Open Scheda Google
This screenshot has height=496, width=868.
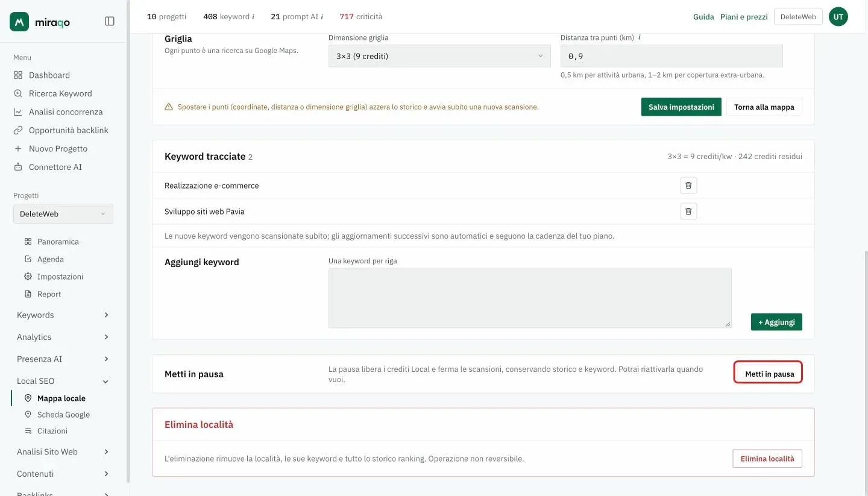click(x=63, y=415)
